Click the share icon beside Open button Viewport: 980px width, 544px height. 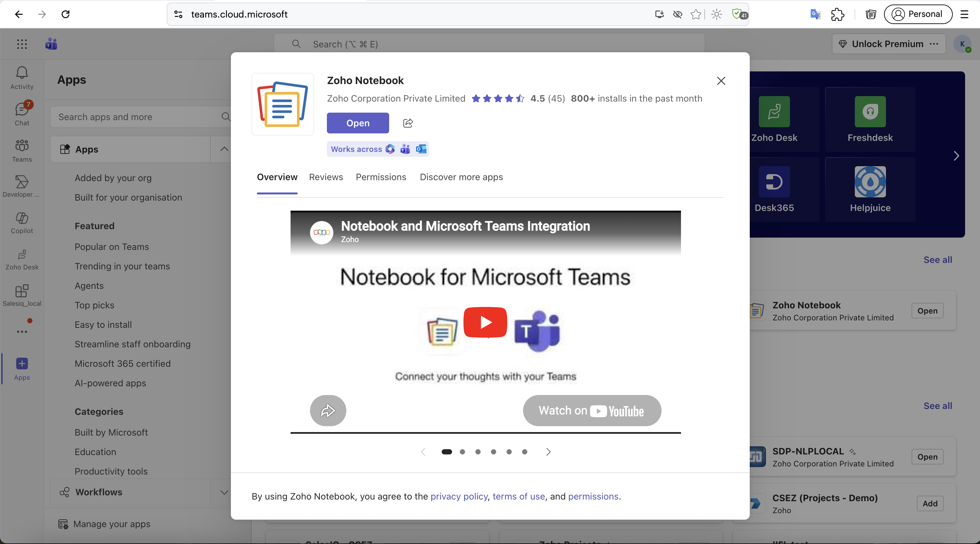pos(408,123)
